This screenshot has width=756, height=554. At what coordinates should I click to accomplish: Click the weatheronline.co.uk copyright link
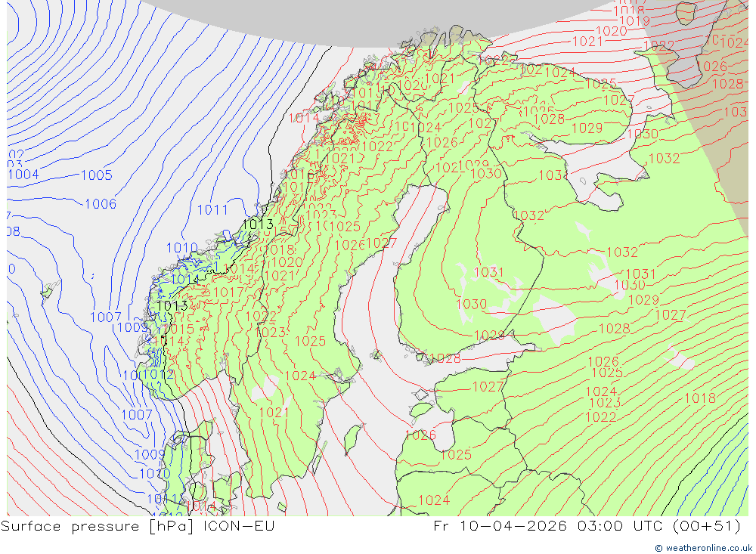click(703, 548)
